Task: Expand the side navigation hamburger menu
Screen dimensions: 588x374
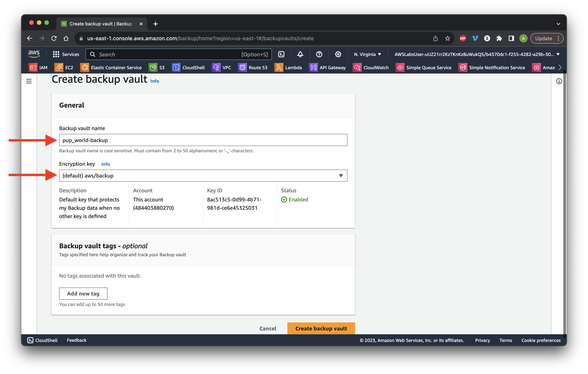Action: tap(29, 81)
